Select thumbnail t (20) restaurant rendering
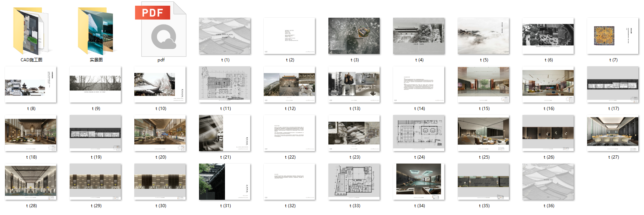Image resolution: width=644 pixels, height=215 pixels. coord(160,133)
